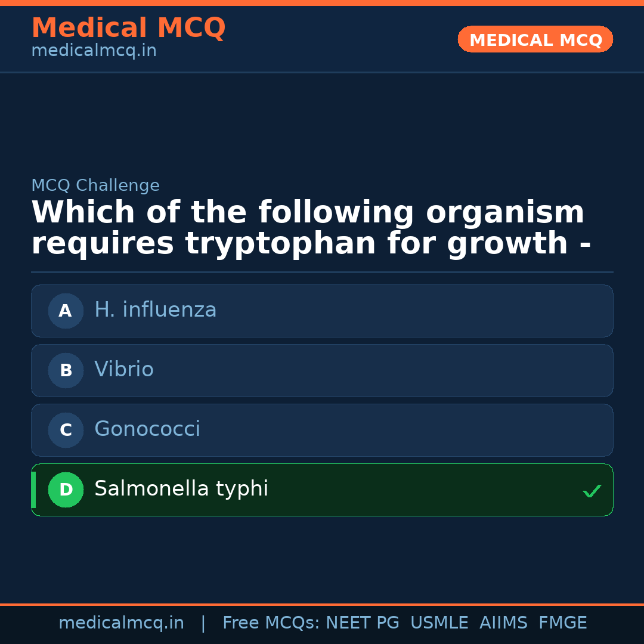Pick the Gonococci answer option
644x644 pixels.
coord(147,429)
